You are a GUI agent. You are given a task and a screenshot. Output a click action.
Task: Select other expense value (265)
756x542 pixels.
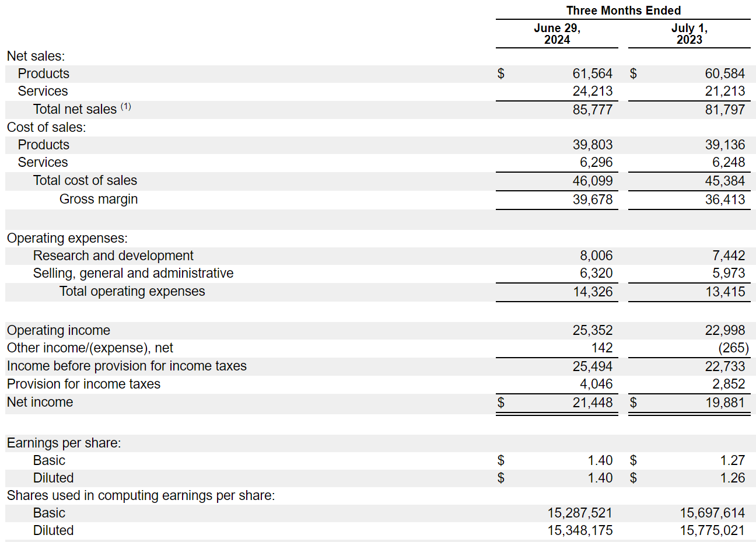click(733, 348)
